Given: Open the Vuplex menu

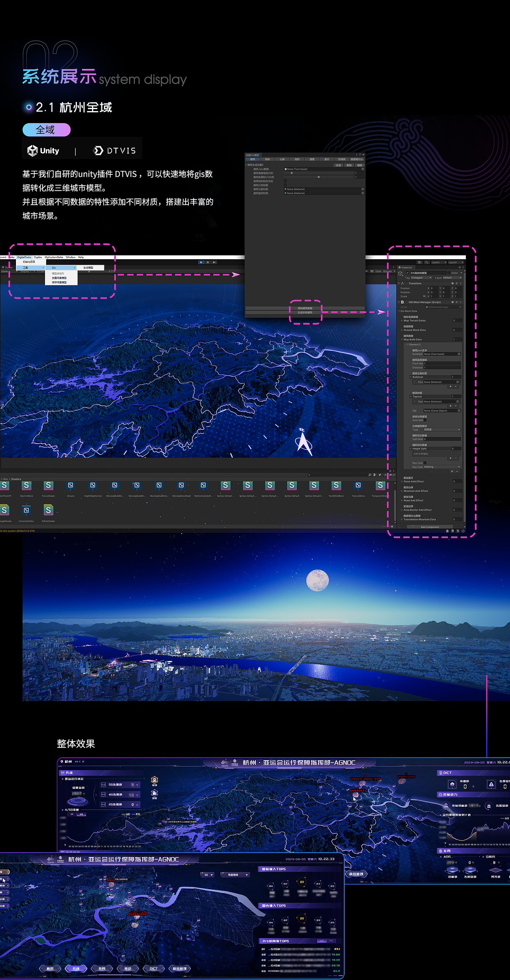Looking at the screenshot, I should [x=38, y=257].
